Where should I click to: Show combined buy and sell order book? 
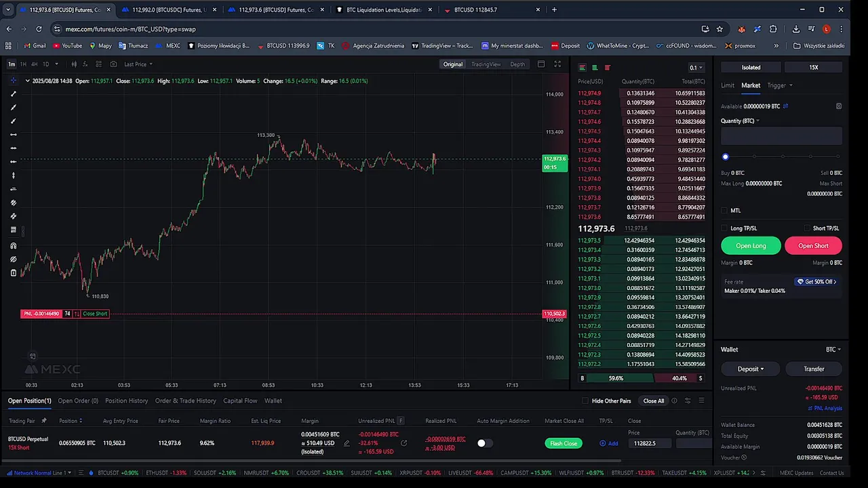click(583, 68)
